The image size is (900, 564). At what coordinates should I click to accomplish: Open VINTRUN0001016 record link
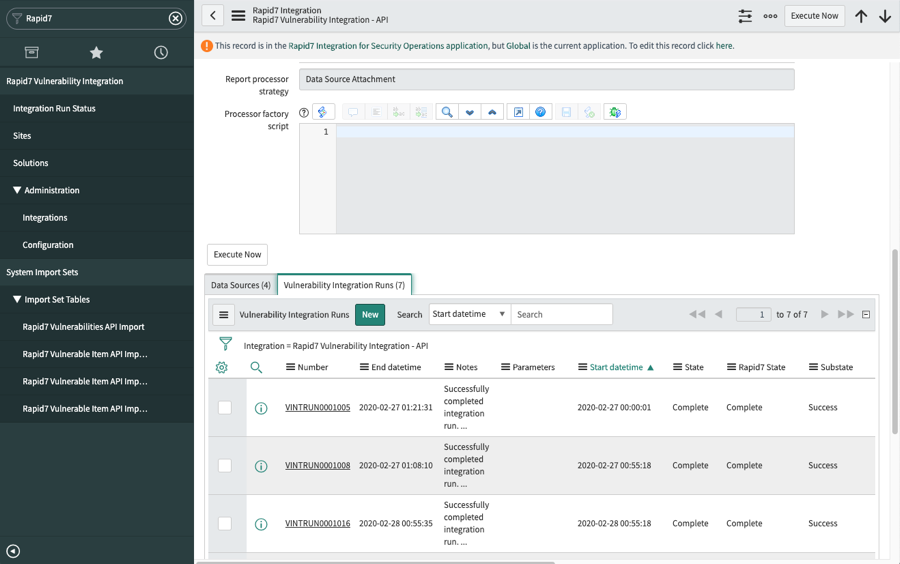tap(317, 523)
